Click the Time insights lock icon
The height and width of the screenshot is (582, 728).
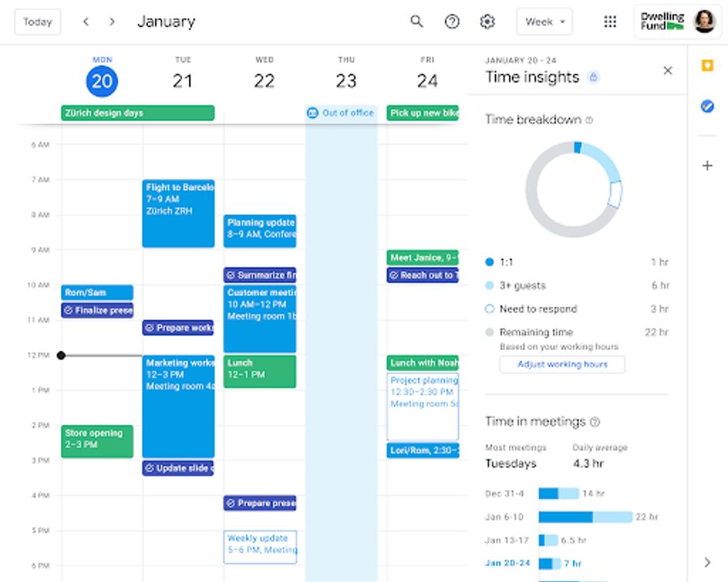tap(593, 77)
